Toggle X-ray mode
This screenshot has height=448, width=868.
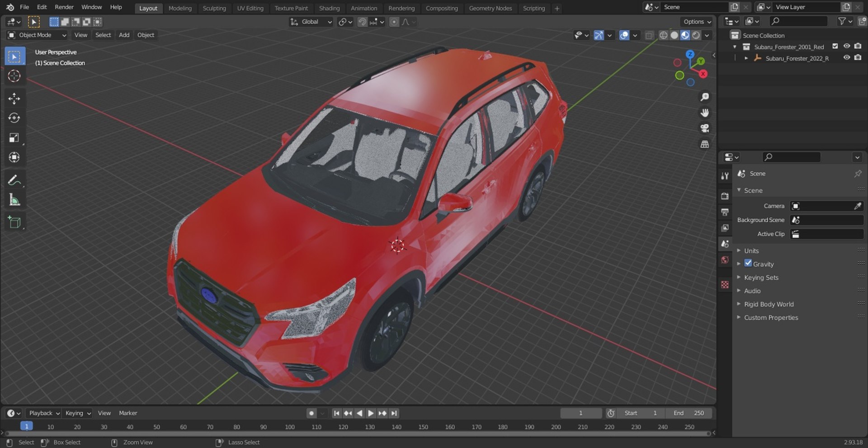click(x=649, y=35)
